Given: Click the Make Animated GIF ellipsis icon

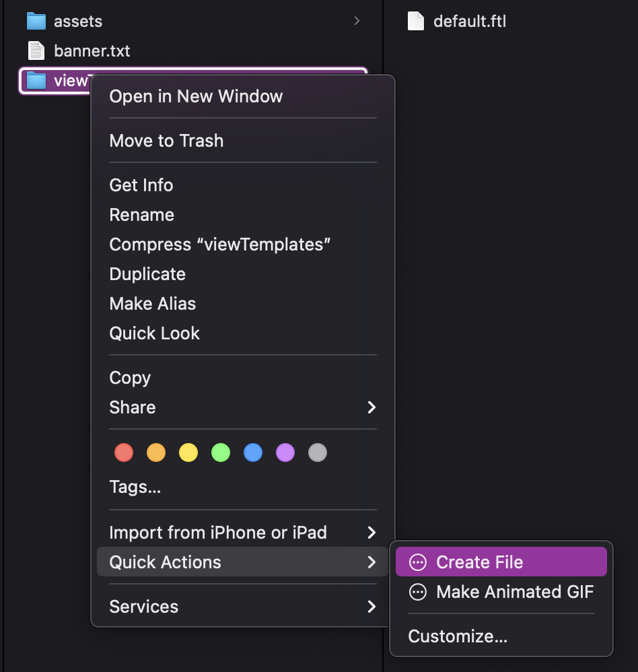Looking at the screenshot, I should click(x=418, y=592).
